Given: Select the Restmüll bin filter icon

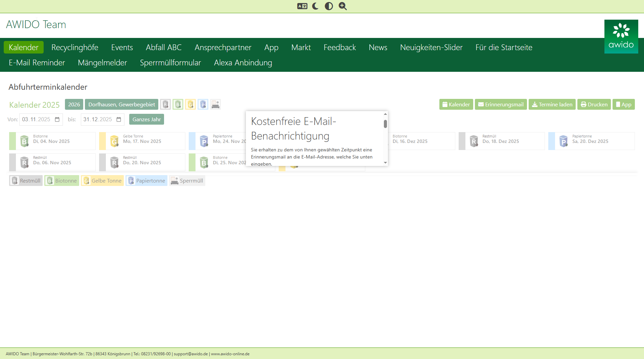Looking at the screenshot, I should coord(165,104).
